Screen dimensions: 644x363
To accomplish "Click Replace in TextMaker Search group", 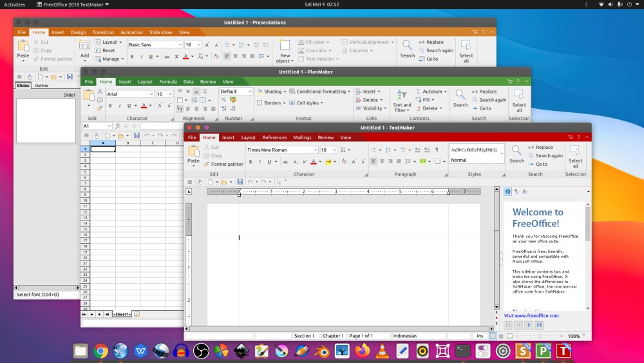I will 540,147.
